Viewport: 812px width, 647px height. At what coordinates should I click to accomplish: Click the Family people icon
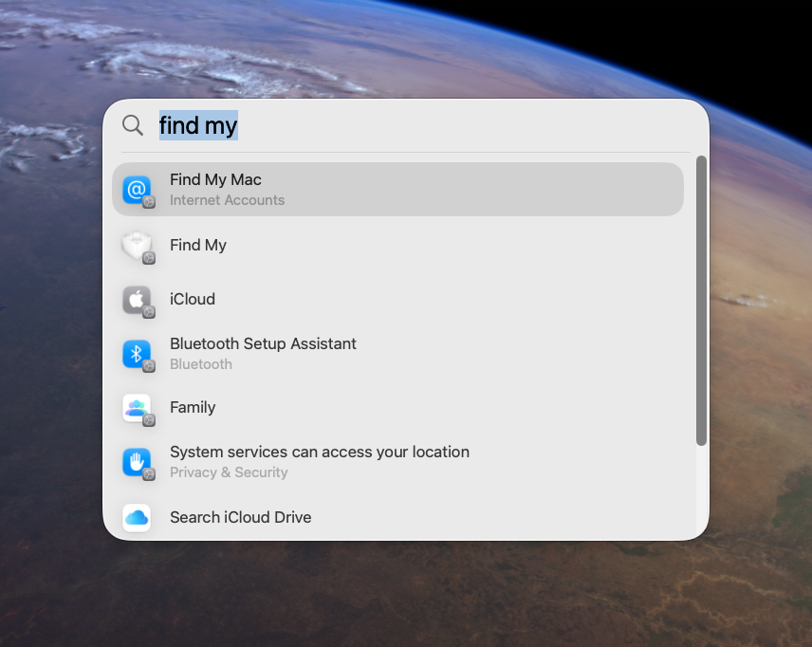[138, 409]
